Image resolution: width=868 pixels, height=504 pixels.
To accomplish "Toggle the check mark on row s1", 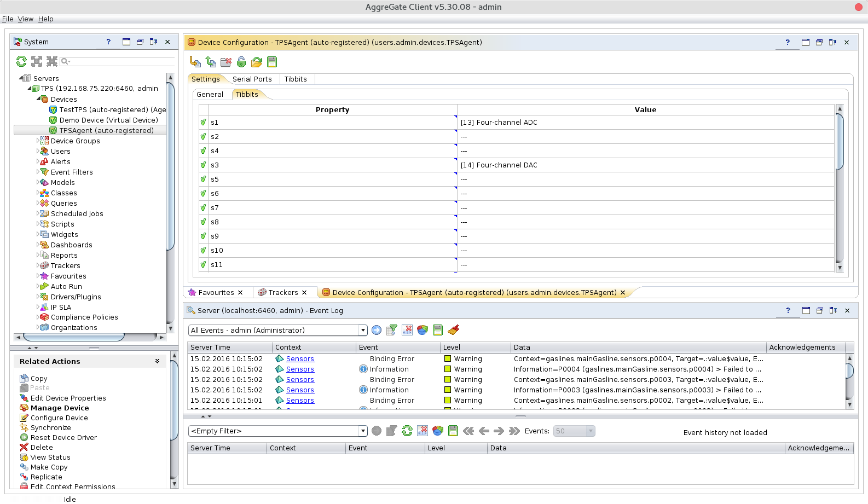I will (204, 122).
